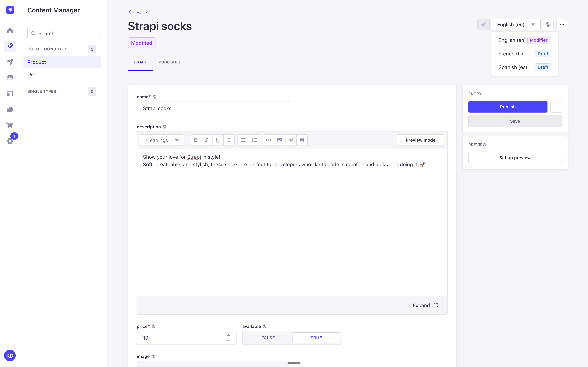Set available to FALSE
The image size is (588, 367).
pos(268,338)
